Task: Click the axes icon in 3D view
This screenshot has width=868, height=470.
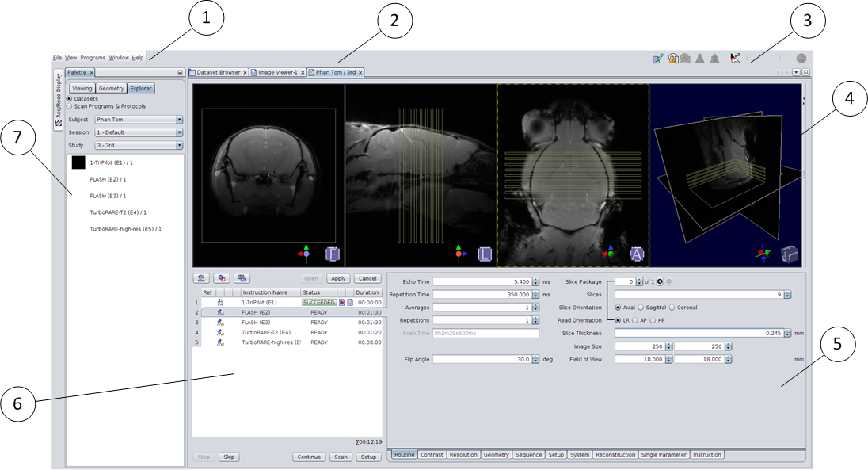Action: click(x=763, y=254)
